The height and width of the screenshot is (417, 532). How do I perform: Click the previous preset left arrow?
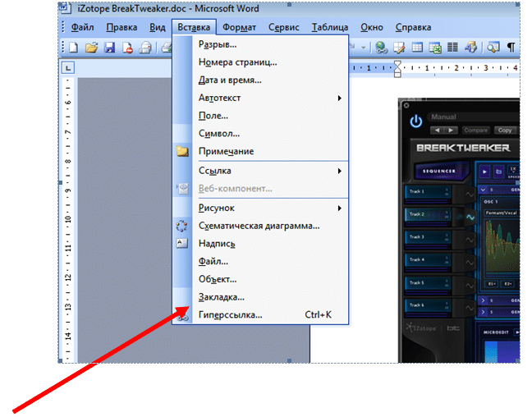point(438,131)
